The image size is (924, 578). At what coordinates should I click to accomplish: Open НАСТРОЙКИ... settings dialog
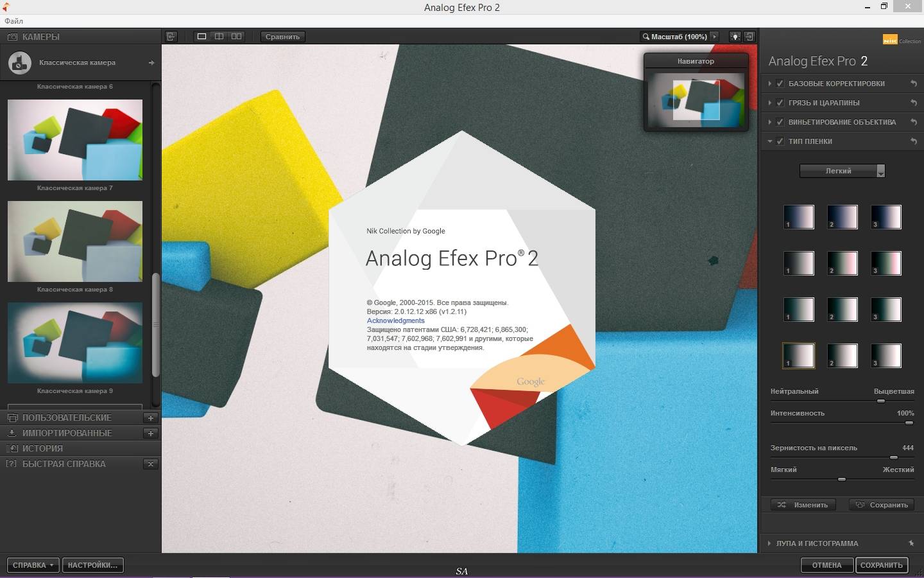pyautogui.click(x=93, y=565)
